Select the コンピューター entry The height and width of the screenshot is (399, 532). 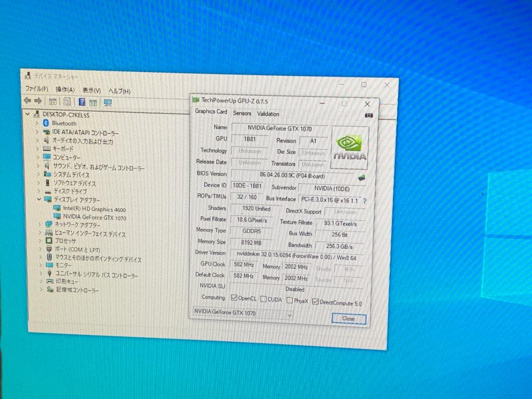(x=66, y=158)
